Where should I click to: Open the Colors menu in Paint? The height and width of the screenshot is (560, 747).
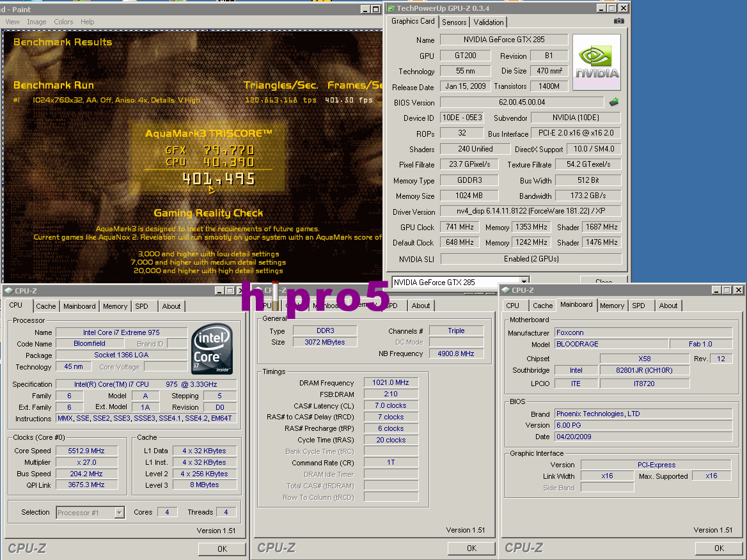click(x=63, y=22)
